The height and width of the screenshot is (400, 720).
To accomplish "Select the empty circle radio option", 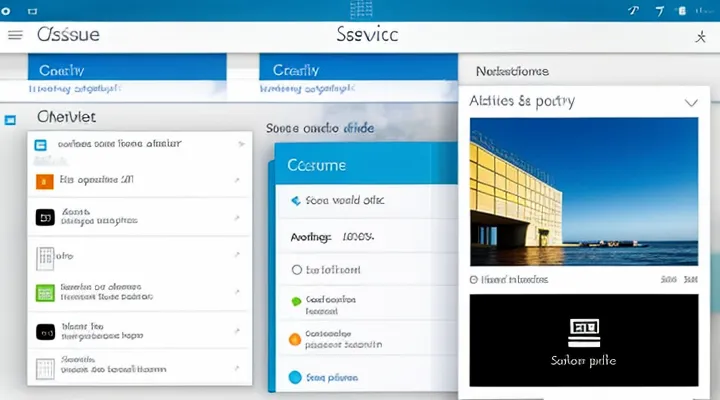I will (x=295, y=270).
